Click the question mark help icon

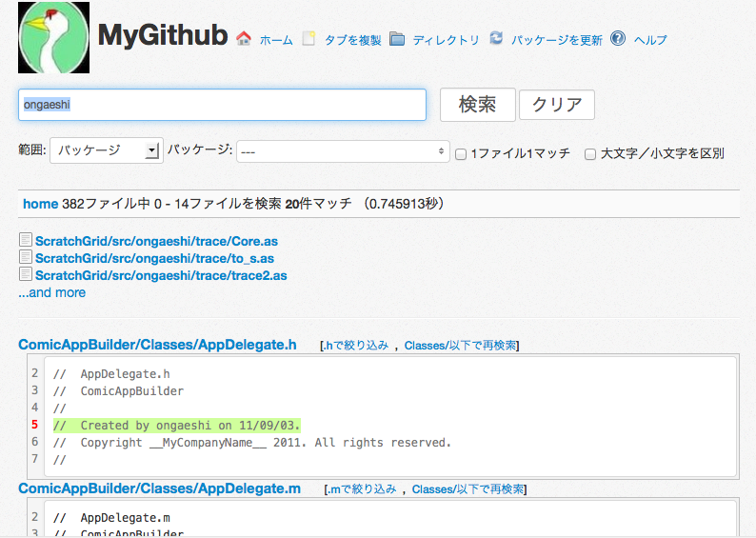coord(618,38)
